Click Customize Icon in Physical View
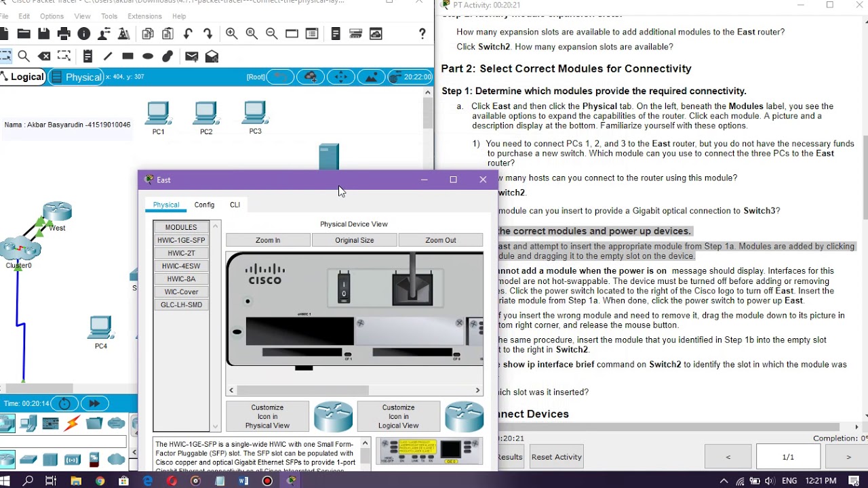The width and height of the screenshot is (868, 488). [x=267, y=416]
